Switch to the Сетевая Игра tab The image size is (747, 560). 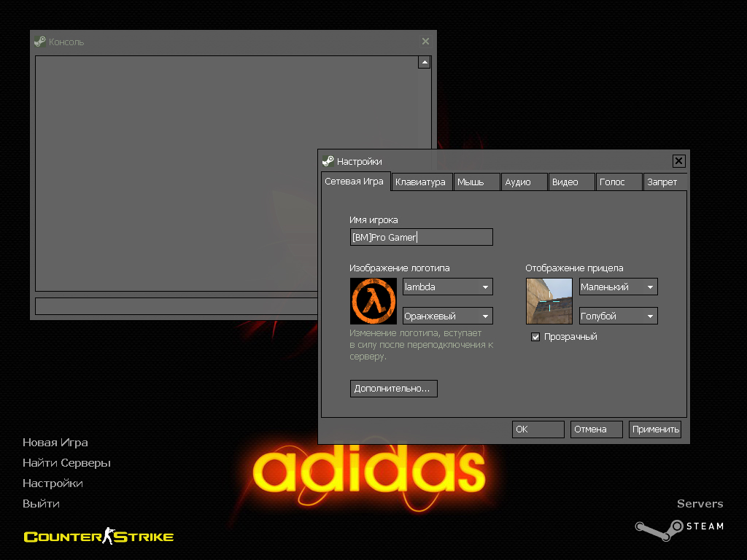tap(355, 182)
